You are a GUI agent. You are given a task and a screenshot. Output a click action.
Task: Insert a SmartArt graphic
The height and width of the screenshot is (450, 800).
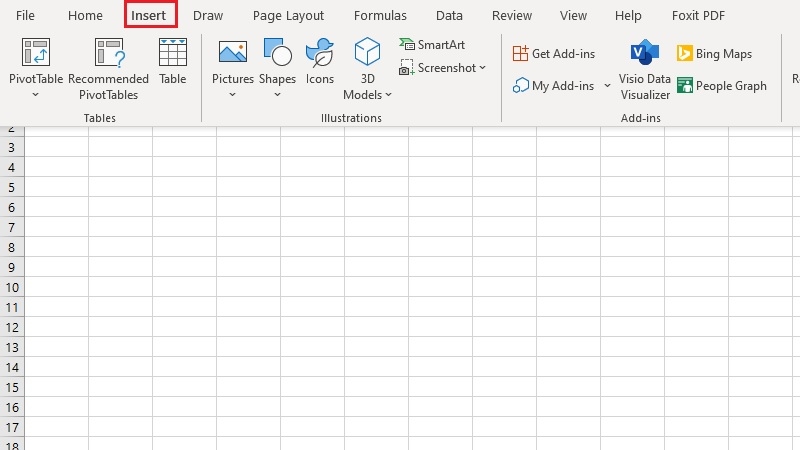pyautogui.click(x=432, y=45)
